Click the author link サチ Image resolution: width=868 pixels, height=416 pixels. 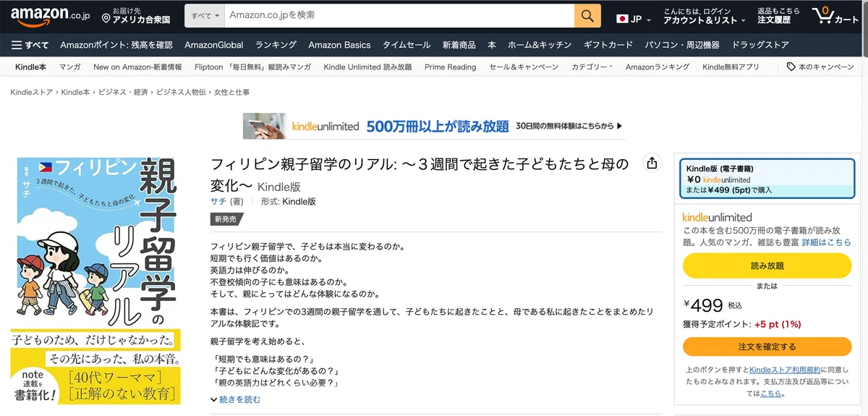(x=217, y=201)
